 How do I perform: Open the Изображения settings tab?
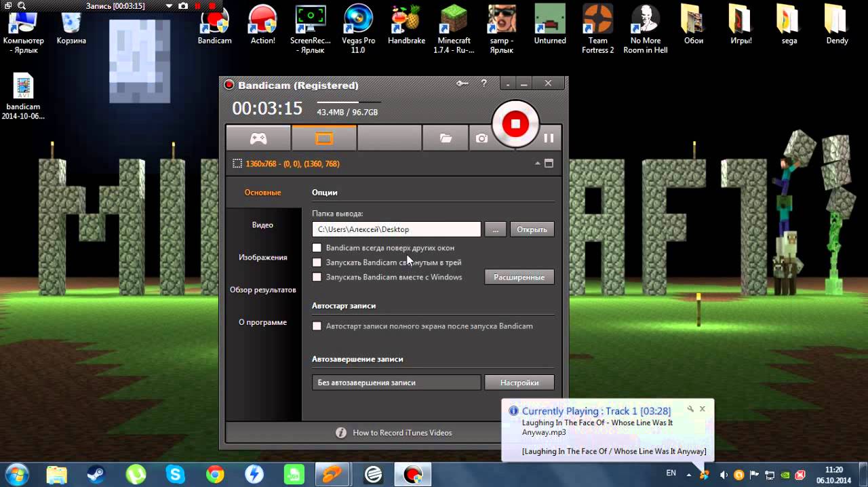coord(262,258)
